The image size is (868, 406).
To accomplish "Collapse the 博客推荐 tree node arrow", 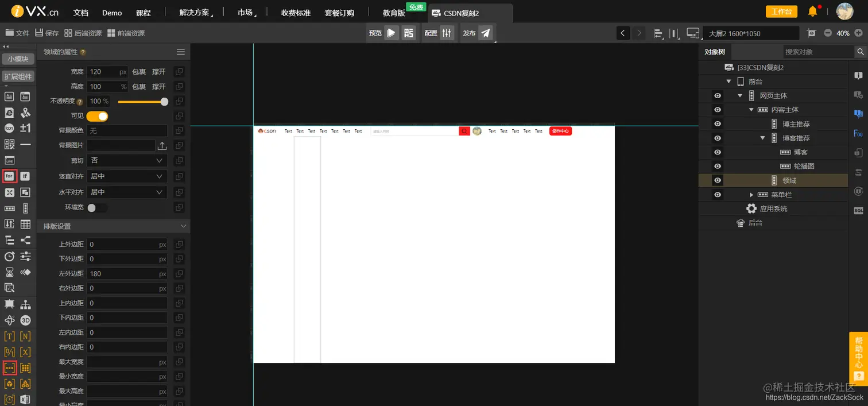I will 762,138.
